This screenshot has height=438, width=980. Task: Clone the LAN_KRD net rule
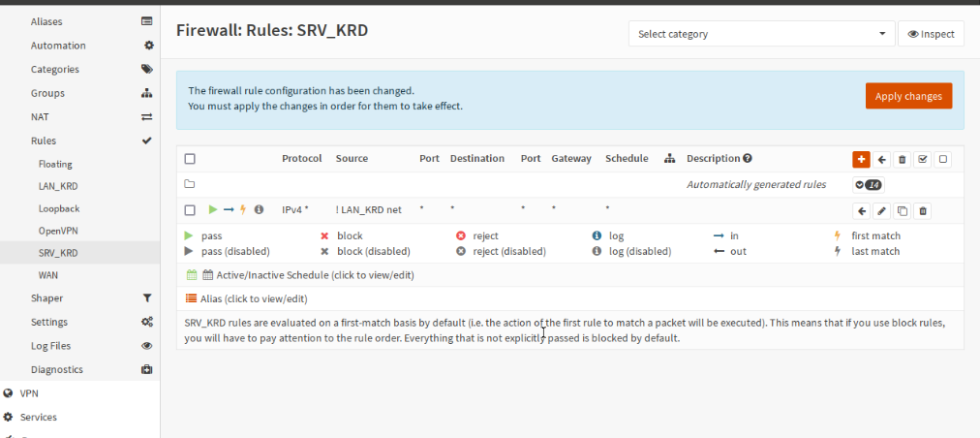click(x=902, y=210)
